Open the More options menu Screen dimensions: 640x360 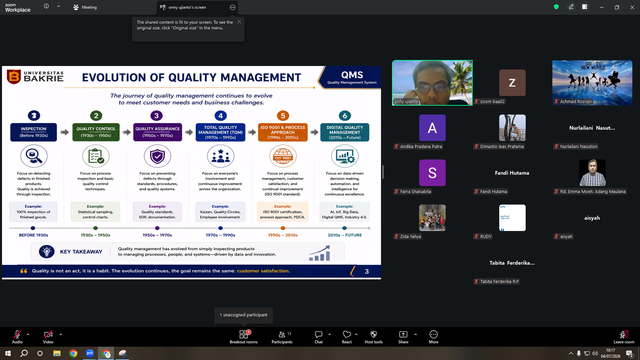click(x=433, y=337)
